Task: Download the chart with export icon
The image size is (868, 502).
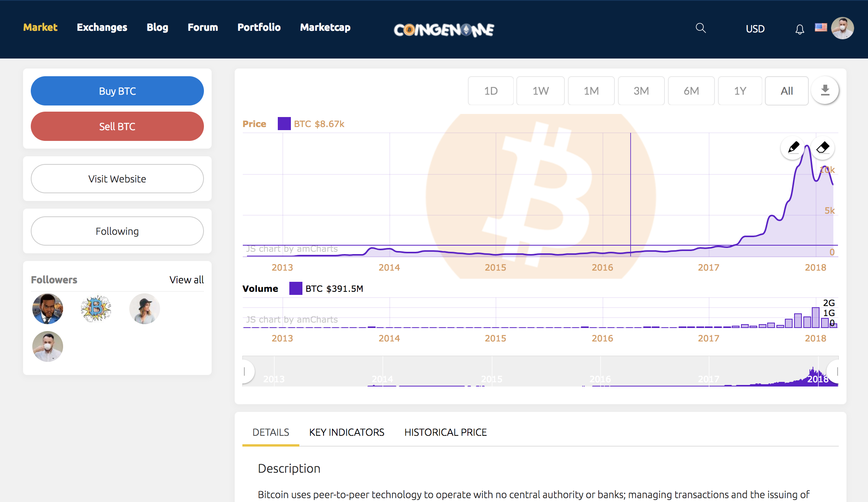Action: (x=825, y=90)
